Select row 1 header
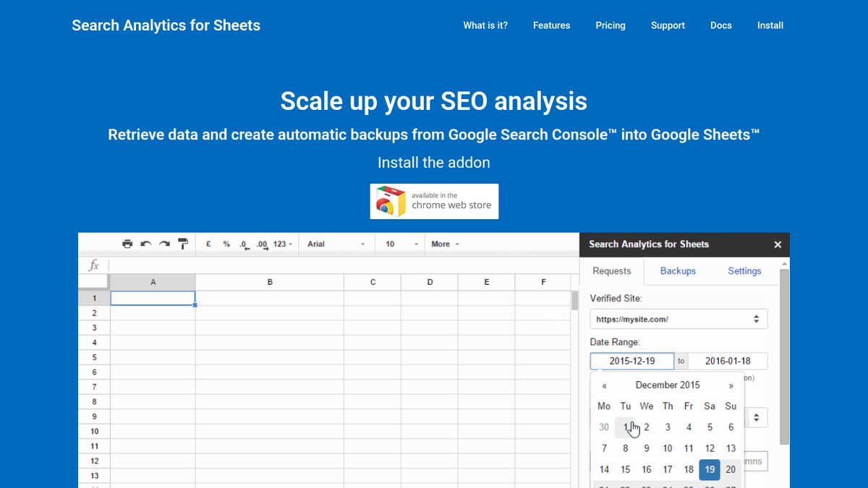Image resolution: width=868 pixels, height=488 pixels. [x=94, y=298]
